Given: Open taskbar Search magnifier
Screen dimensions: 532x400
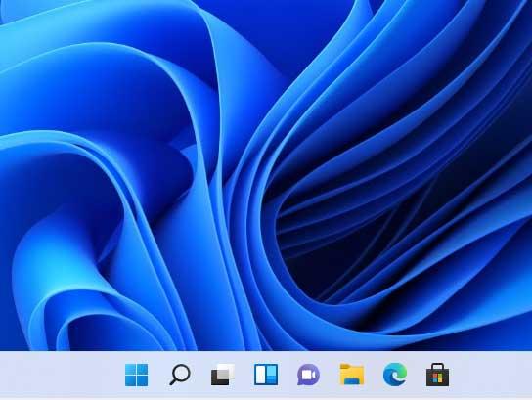Looking at the screenshot, I should (x=180, y=375).
